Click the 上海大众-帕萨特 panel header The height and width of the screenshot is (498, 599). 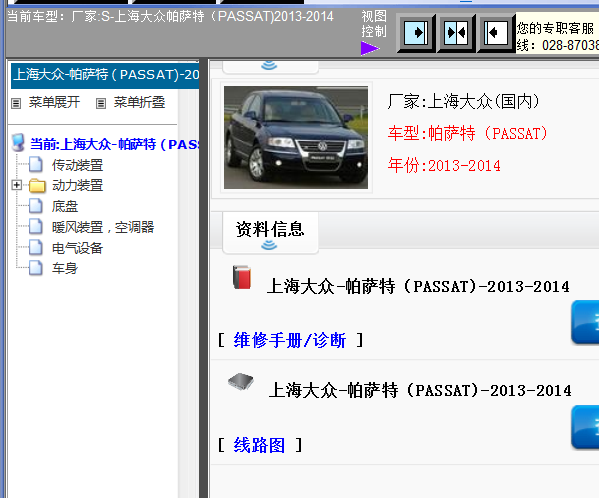(x=105, y=75)
